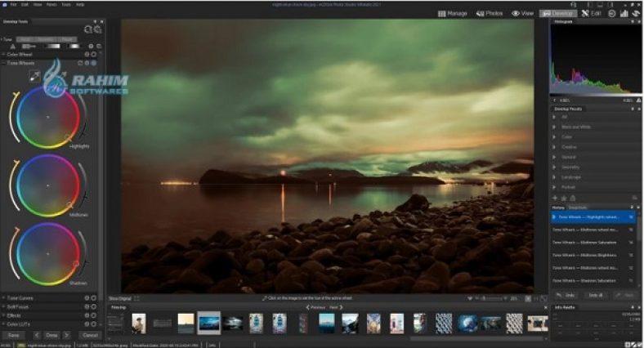Click the Save button
Screen dimensions: 644x348
click(x=14, y=336)
